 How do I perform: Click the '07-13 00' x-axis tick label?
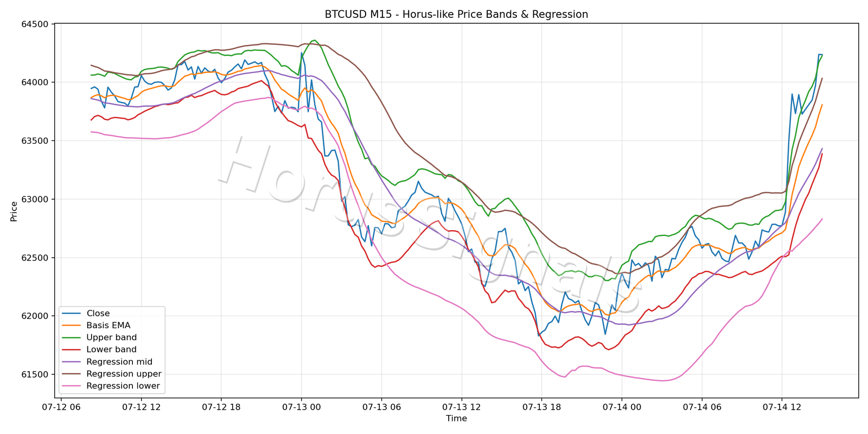(x=302, y=407)
